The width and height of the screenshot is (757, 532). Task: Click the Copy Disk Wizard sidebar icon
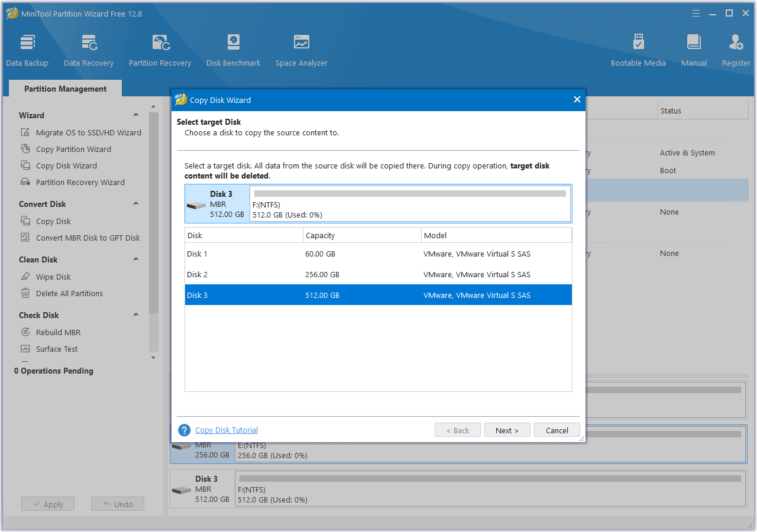(x=25, y=166)
